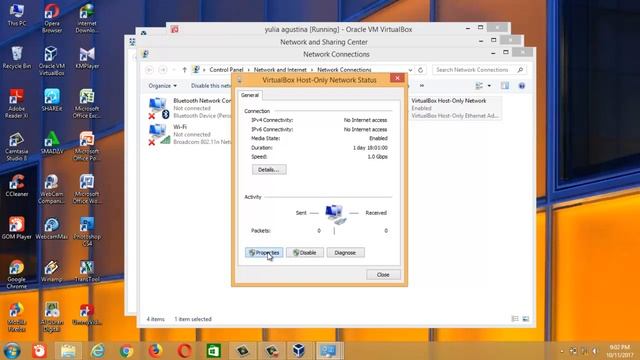Screen dimensions: 640x360
Task: Open the change your view dropdown arrow
Action: point(489,86)
